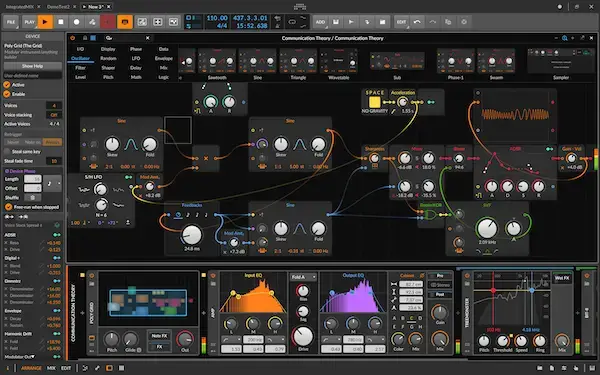600x375 pixels.
Task: Toggle the Amp device power icon
Action: pos(213,276)
